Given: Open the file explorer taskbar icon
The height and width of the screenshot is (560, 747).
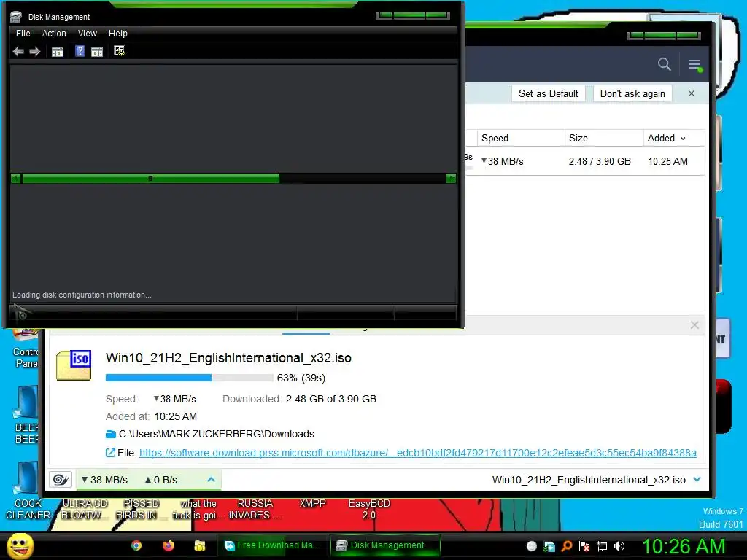Looking at the screenshot, I should click(x=200, y=545).
